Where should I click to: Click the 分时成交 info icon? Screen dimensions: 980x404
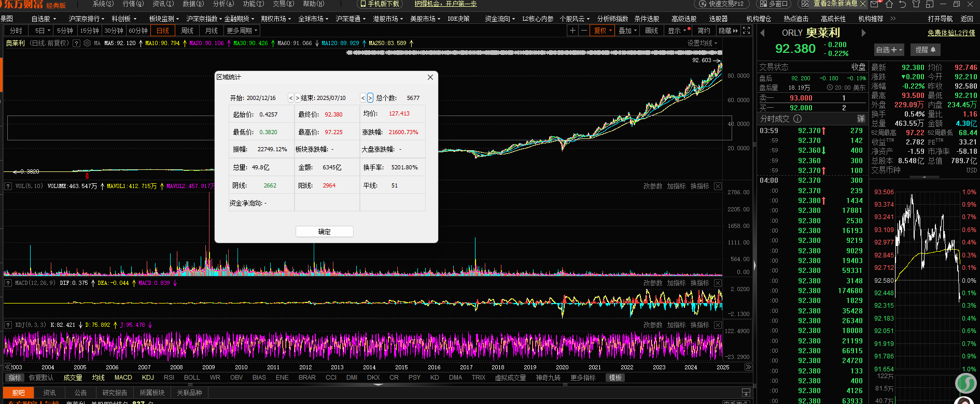tap(797, 119)
